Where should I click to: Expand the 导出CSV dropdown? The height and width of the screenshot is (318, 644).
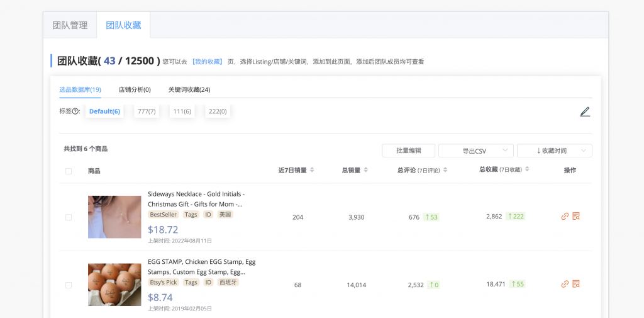tap(475, 151)
